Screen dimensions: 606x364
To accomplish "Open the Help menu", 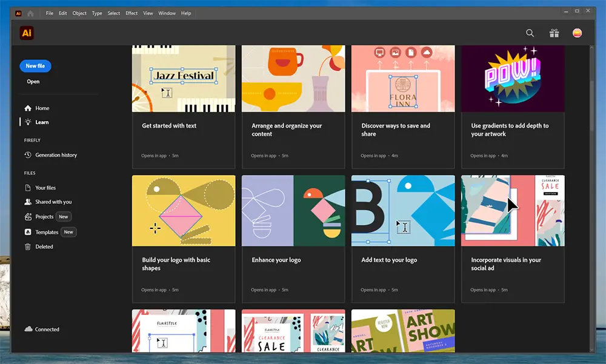I will pos(186,13).
